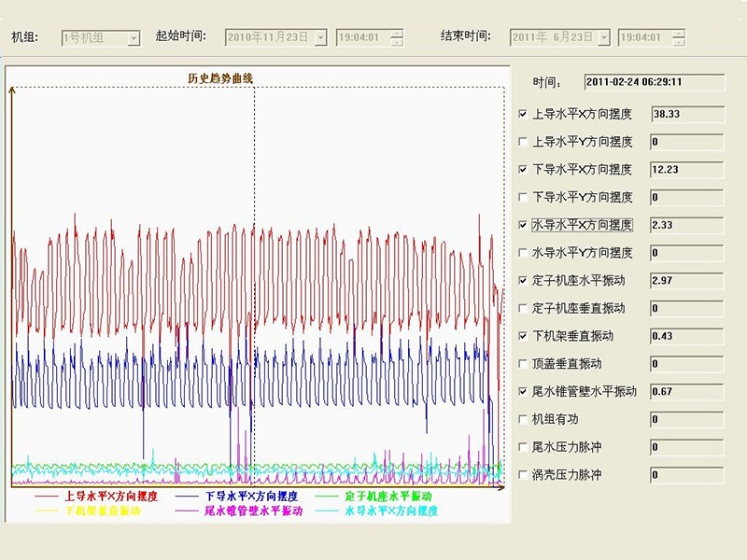747x560 pixels.
Task: Click the end time spinner arrows
Action: [x=679, y=37]
